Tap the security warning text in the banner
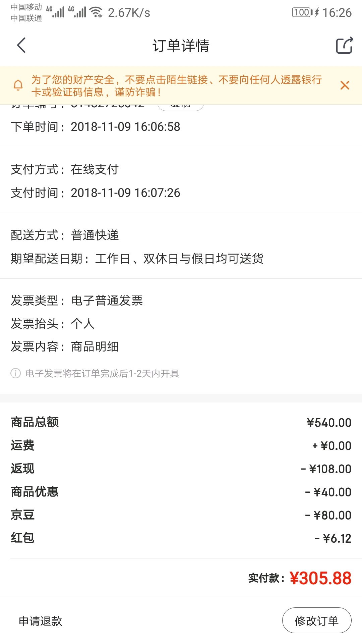 point(177,86)
